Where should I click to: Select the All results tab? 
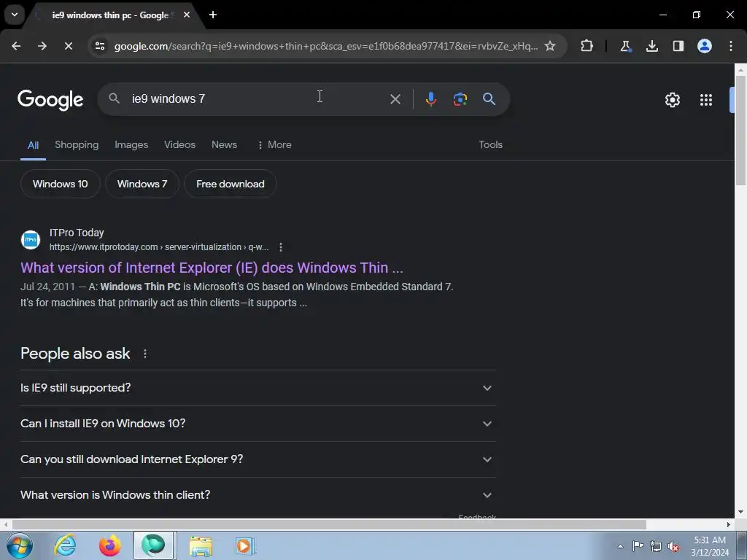click(33, 145)
